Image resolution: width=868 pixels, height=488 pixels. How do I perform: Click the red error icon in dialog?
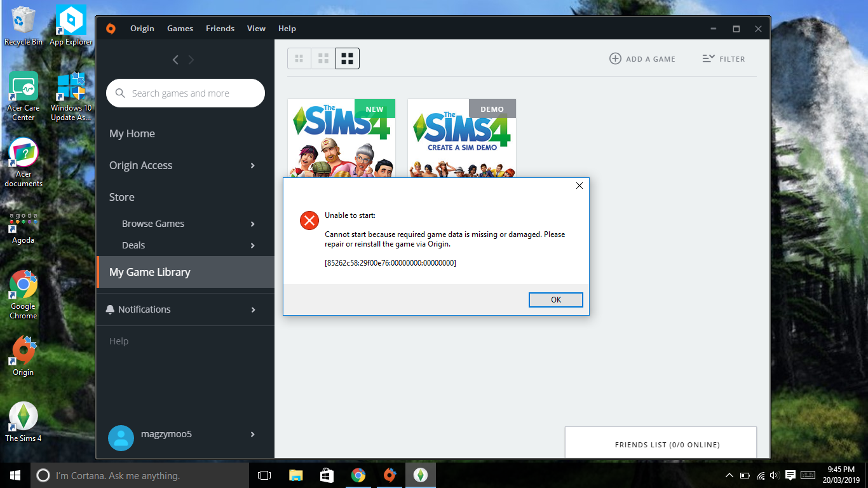pyautogui.click(x=309, y=220)
